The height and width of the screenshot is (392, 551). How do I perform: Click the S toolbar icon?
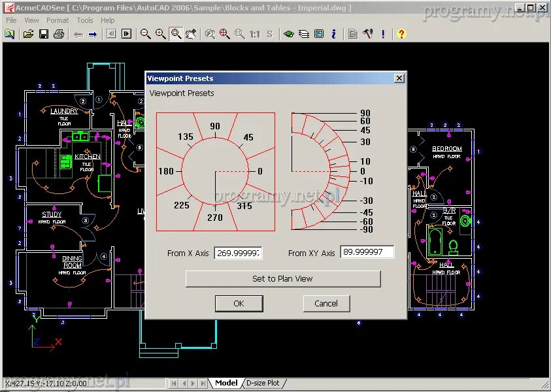coord(269,34)
